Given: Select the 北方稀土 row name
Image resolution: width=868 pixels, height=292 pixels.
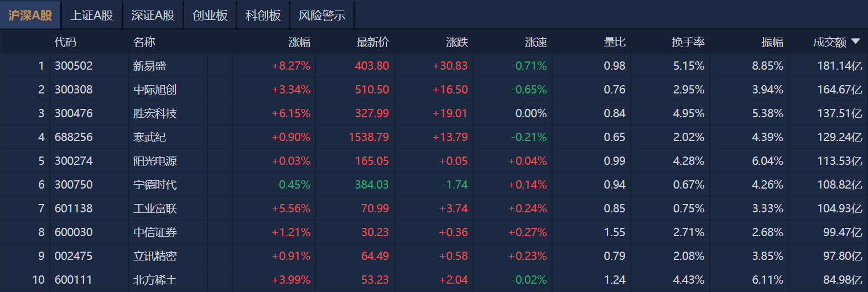Looking at the screenshot, I should click(x=155, y=280).
